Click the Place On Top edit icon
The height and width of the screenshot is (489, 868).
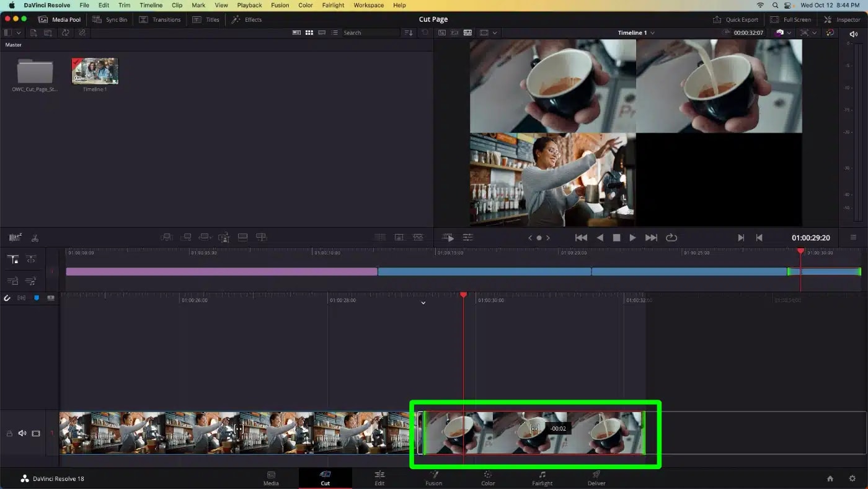coord(242,237)
